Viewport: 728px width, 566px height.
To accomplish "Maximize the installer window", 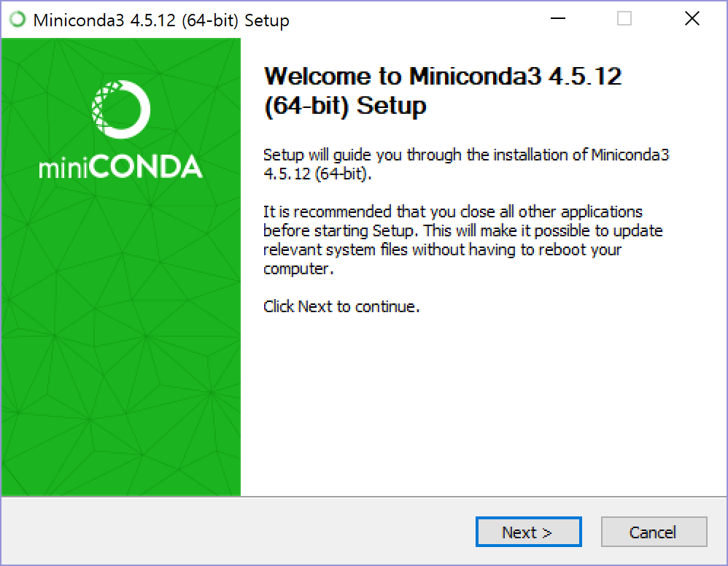I will point(624,19).
